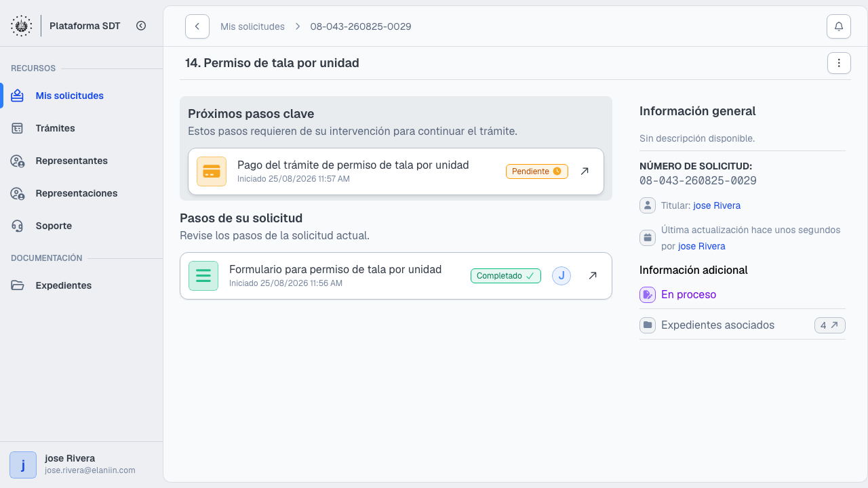Click the Plataforma SDT coat of arms logo
868x488 pixels.
pyautogui.click(x=21, y=26)
